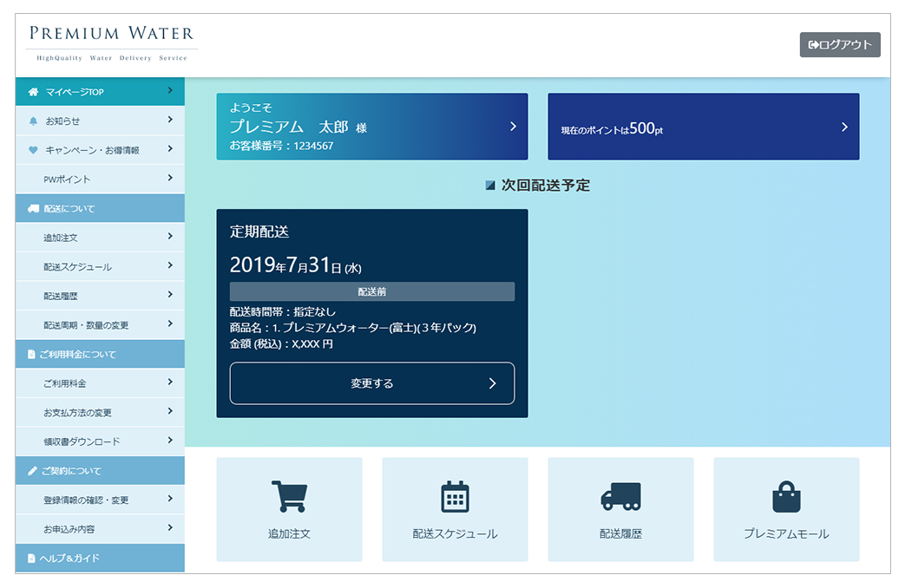
Task: Click the calendar icon for 配送スケジュール
Action: point(455,497)
